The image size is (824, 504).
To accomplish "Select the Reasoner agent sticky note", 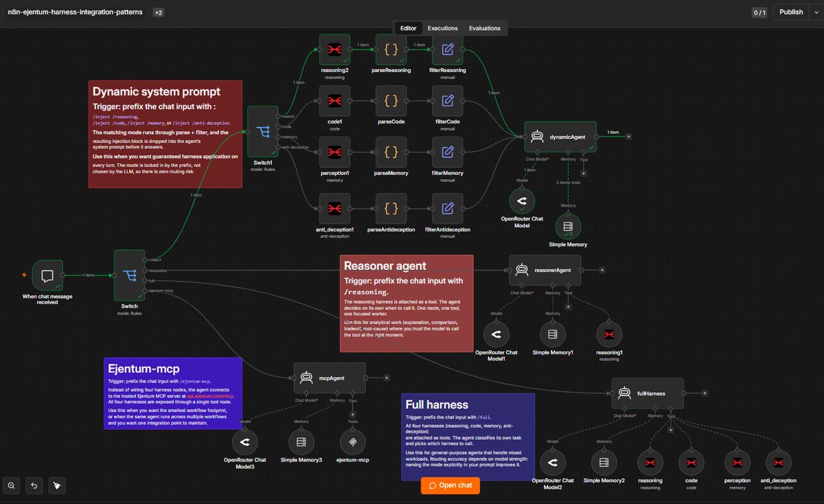I will click(x=407, y=303).
